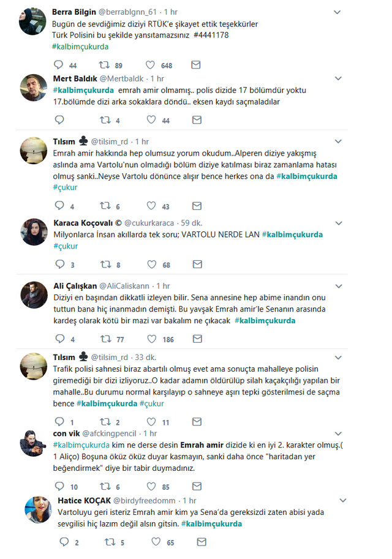The height and width of the screenshot is (559, 392).
Task: Like Karaca Koçovalı's VARTOLU tweet
Action: 151,264
